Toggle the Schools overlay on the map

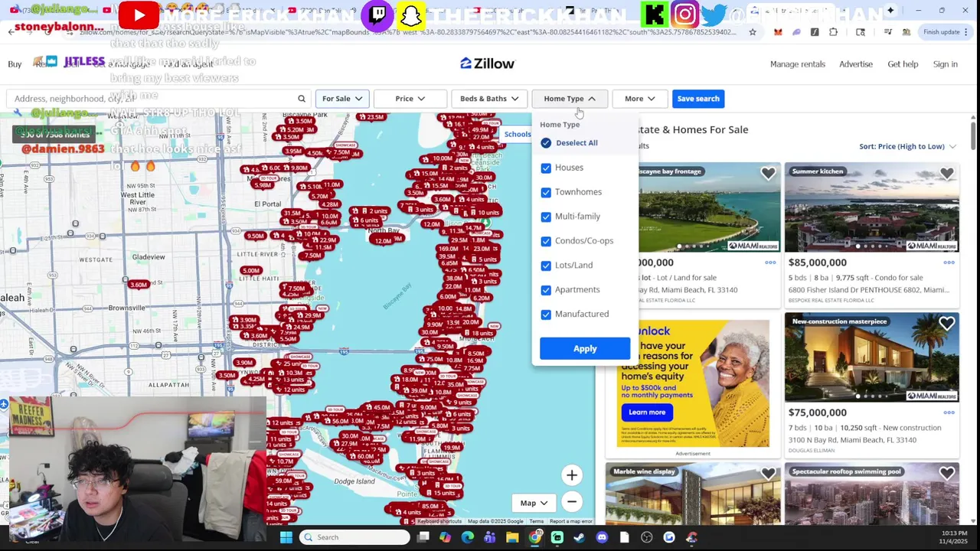518,134
